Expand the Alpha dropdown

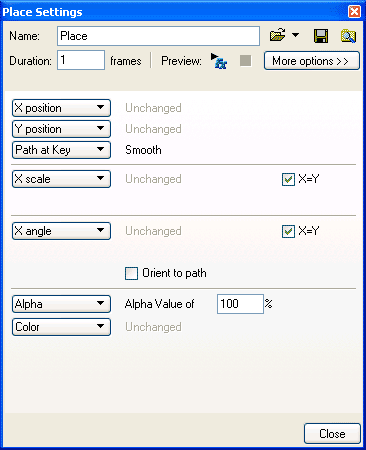tap(61, 304)
